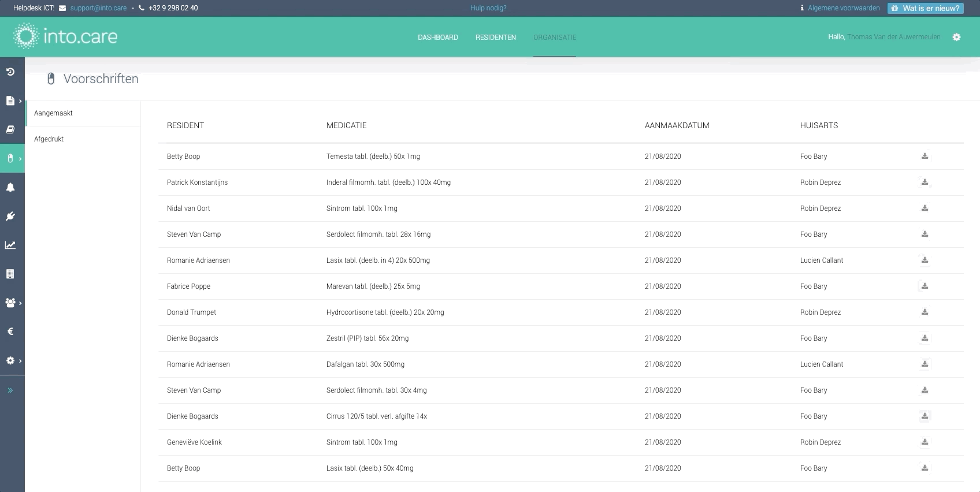
Task: Open Residenten in top navigation
Action: pos(496,38)
